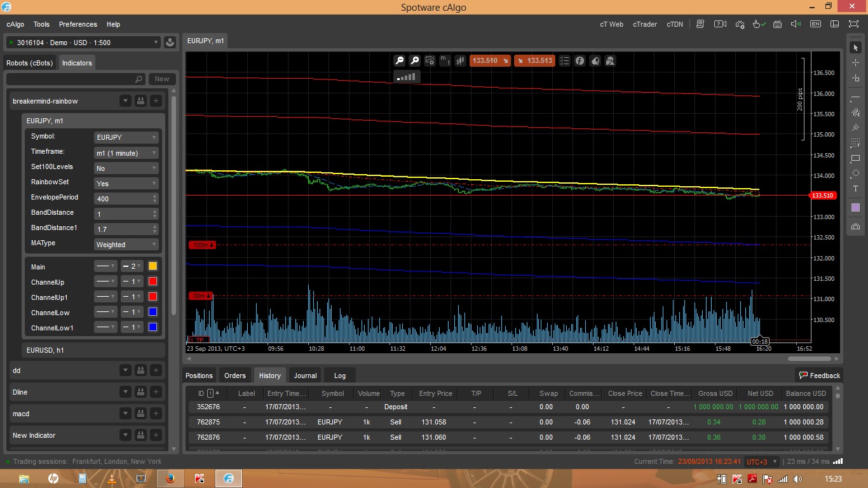Open the Set100Levels dropdown
This screenshot has width=868, height=488.
pos(126,168)
